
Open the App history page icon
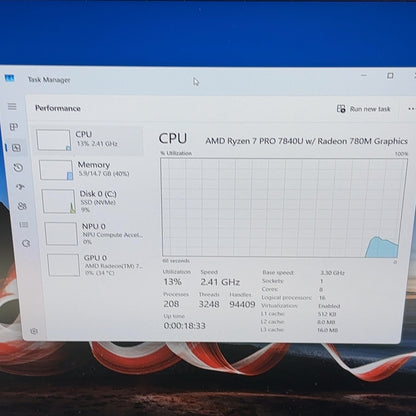[18, 167]
